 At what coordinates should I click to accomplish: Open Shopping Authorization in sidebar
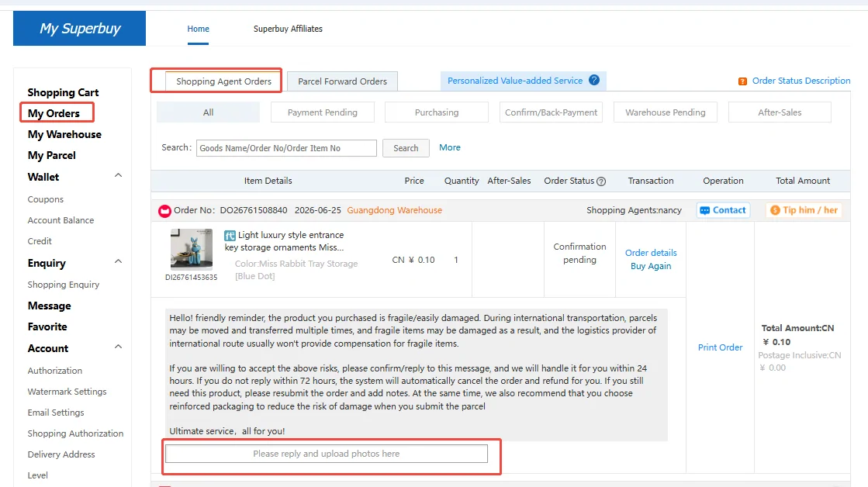point(75,433)
